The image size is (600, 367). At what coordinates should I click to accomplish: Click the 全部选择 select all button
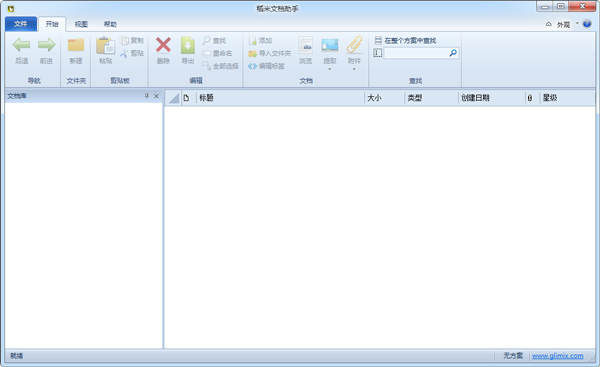point(220,66)
